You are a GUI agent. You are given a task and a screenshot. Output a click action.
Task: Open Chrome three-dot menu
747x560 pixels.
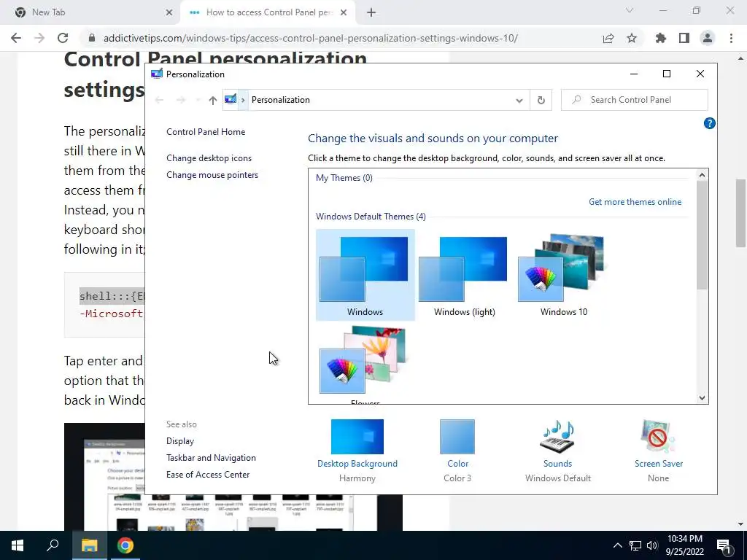click(x=731, y=38)
